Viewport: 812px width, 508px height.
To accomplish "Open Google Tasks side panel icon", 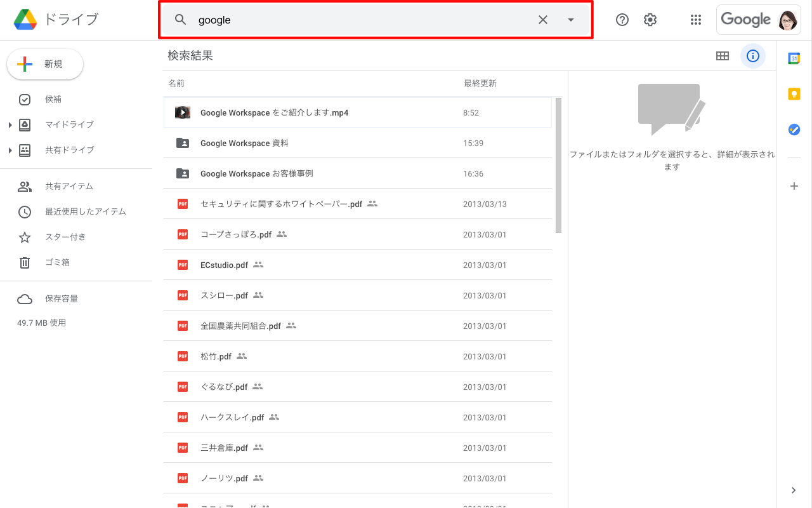I will point(794,130).
